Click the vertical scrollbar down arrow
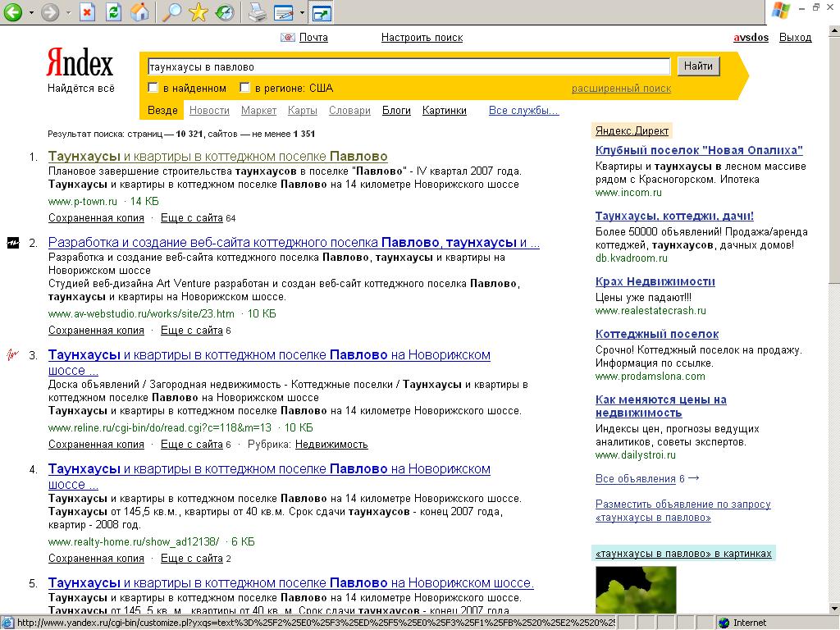This screenshot has width=840, height=630. coord(833,607)
